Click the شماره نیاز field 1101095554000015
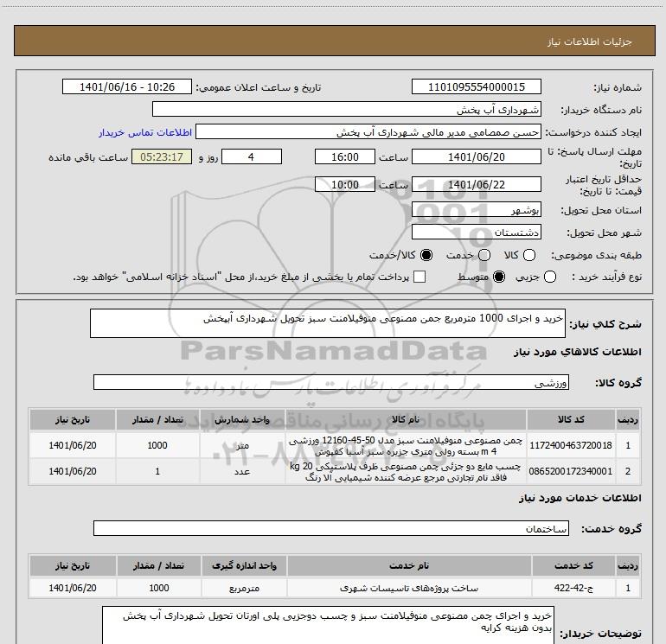The width and height of the screenshot is (666, 644). click(476, 86)
